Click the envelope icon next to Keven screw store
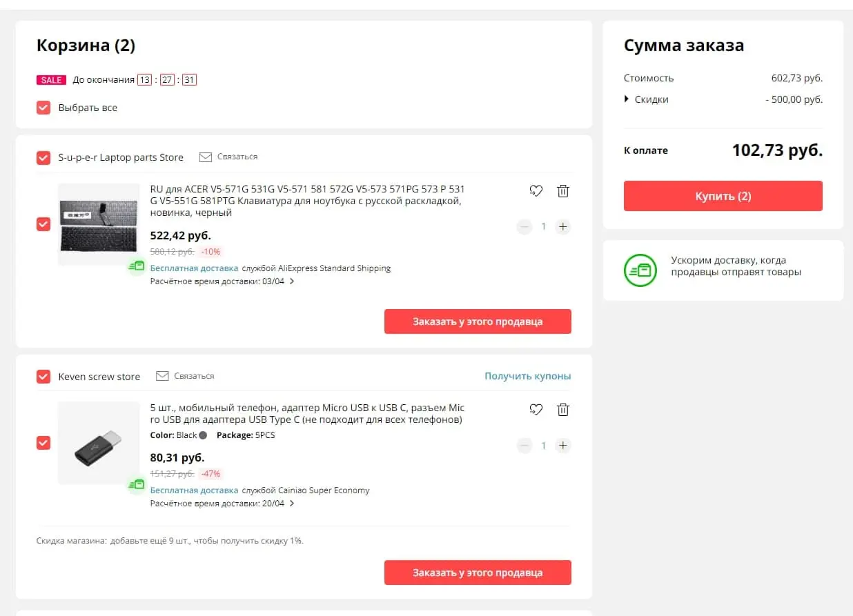The image size is (853, 616). click(x=162, y=376)
